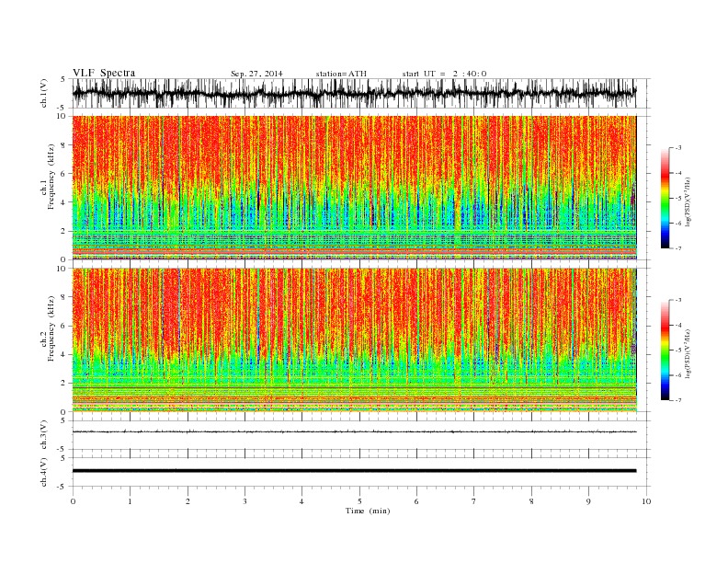Click the "ch.2 Frequency (kHz)" axis label
The image size is (728, 563).
coord(48,329)
